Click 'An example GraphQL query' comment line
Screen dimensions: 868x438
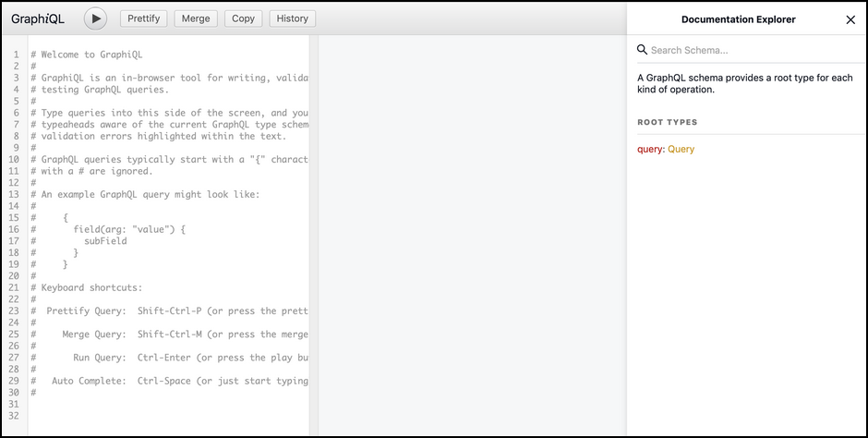point(145,194)
